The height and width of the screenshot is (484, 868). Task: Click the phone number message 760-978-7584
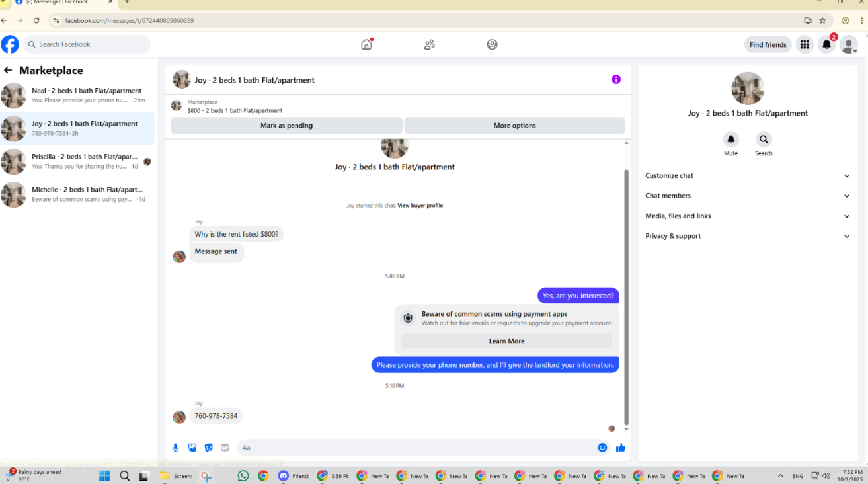[216, 416]
